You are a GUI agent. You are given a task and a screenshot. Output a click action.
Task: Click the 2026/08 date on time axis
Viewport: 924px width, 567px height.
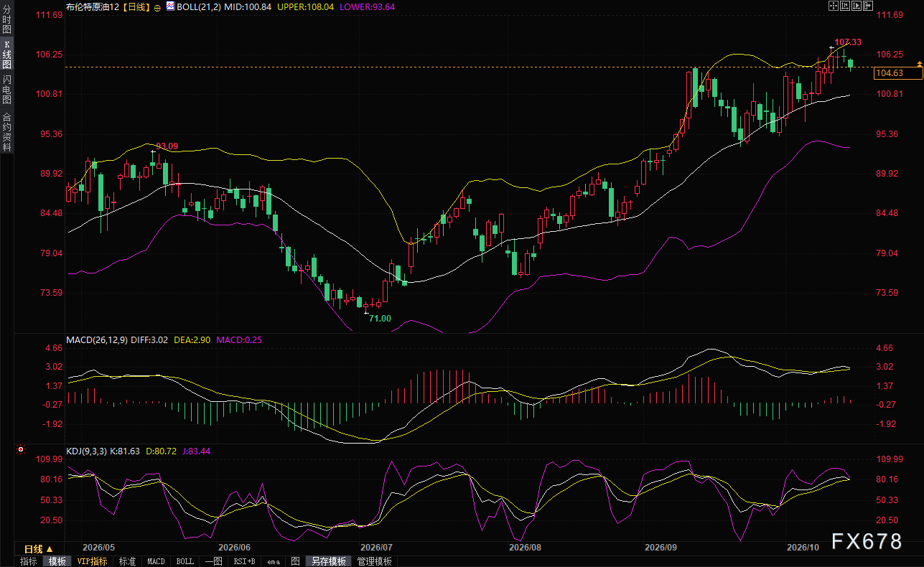(524, 547)
